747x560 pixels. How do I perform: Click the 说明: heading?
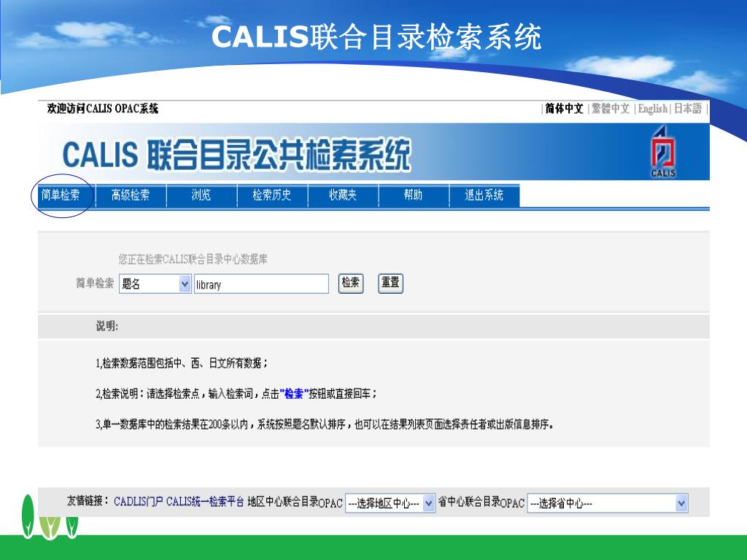(x=107, y=326)
